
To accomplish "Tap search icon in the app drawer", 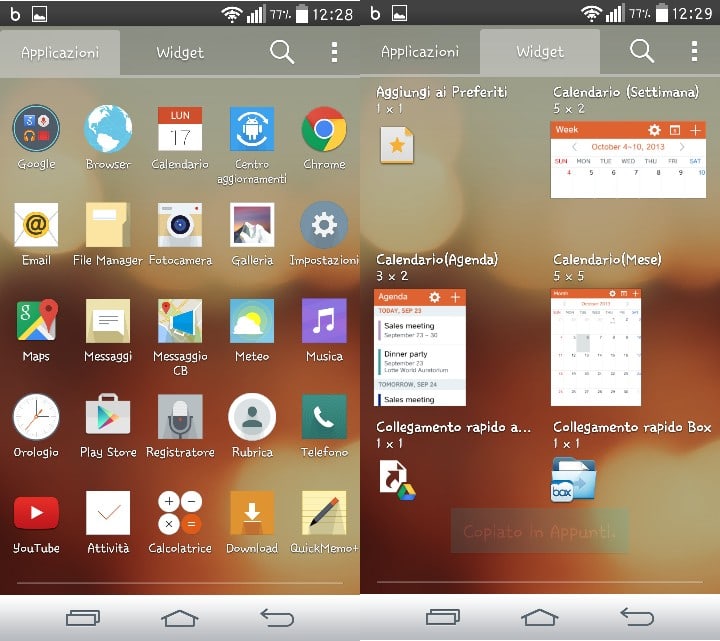I will (x=282, y=51).
